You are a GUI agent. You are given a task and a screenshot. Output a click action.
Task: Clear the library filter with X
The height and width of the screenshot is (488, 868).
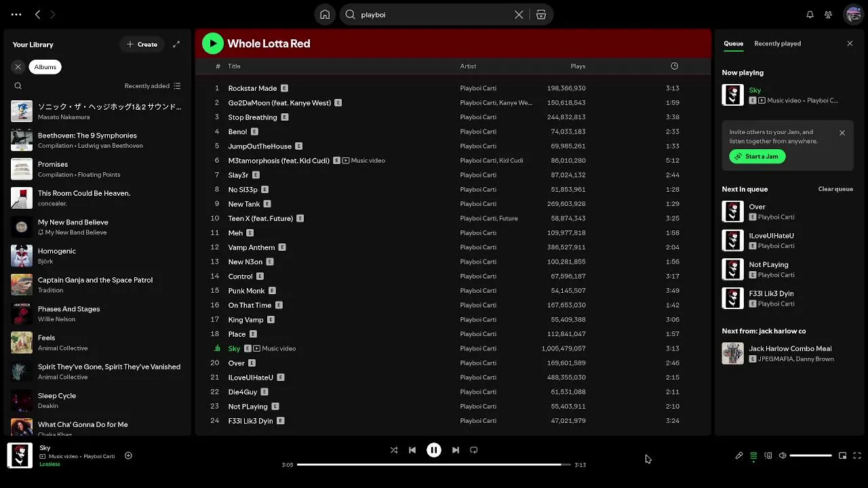[18, 66]
